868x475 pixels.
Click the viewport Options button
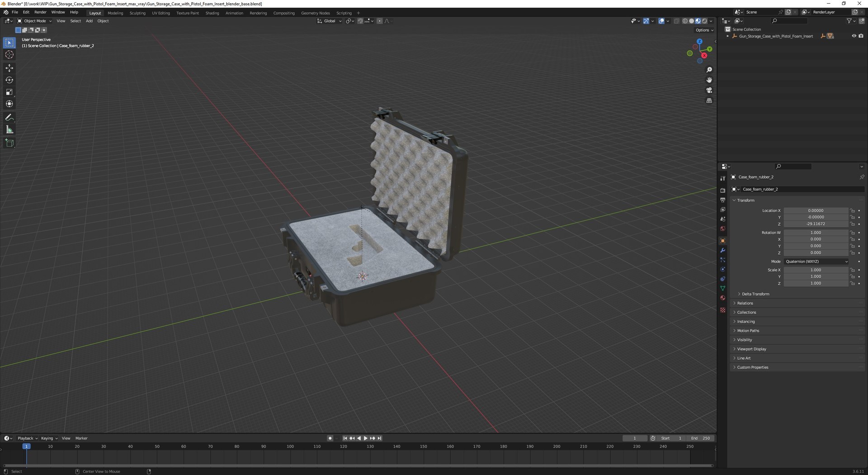pyautogui.click(x=704, y=30)
